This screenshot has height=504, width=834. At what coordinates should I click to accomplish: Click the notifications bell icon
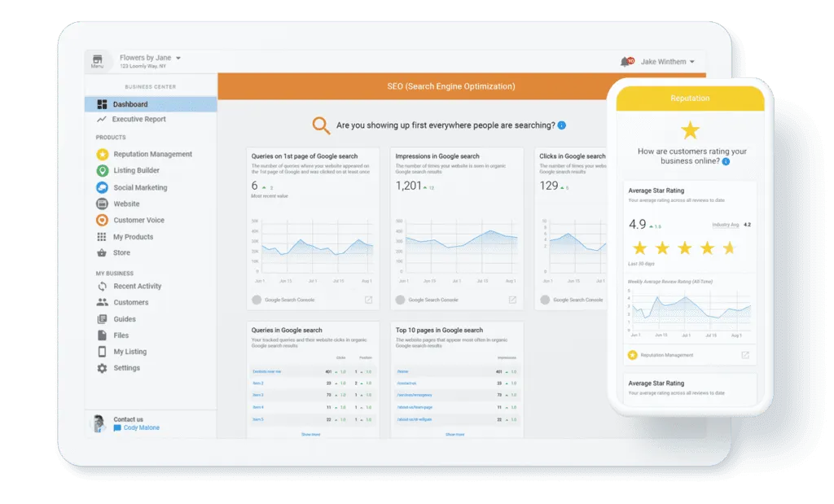(x=625, y=62)
